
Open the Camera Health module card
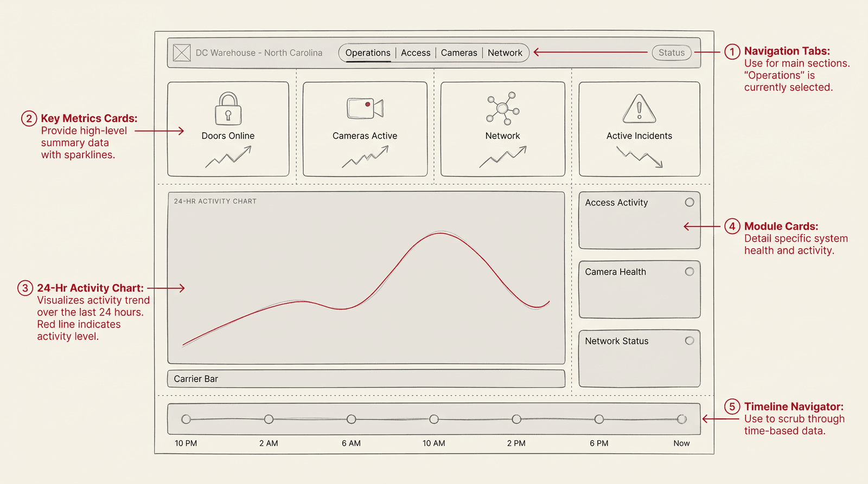[640, 289]
